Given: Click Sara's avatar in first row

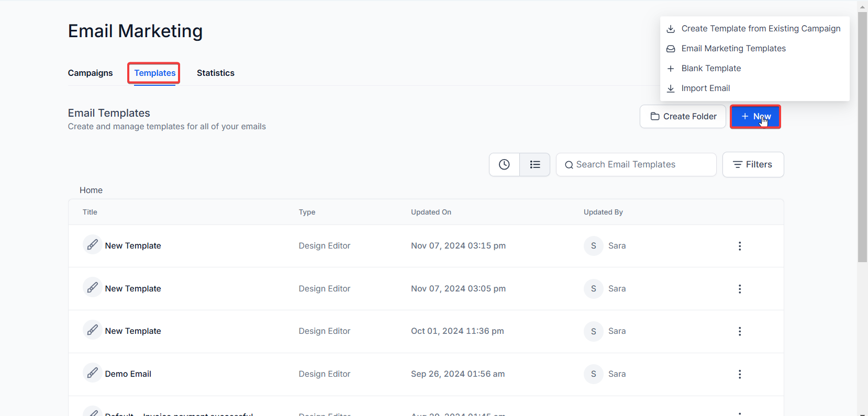Looking at the screenshot, I should (593, 246).
